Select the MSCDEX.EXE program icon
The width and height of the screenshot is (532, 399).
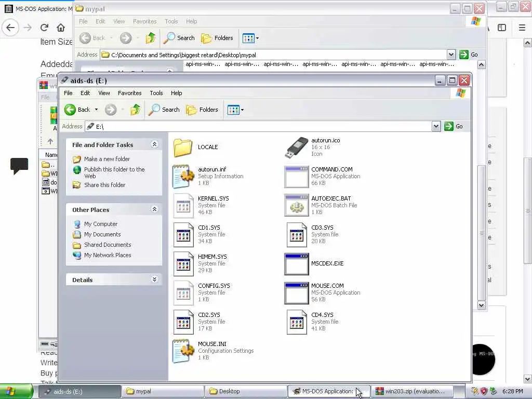click(x=296, y=263)
